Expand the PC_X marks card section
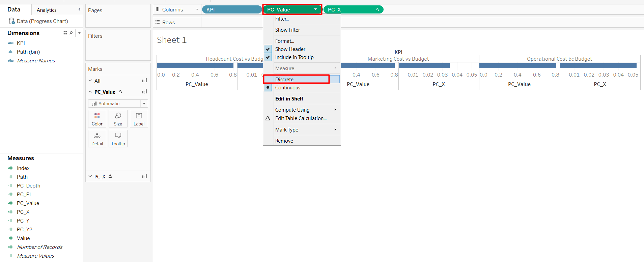 [x=90, y=176]
